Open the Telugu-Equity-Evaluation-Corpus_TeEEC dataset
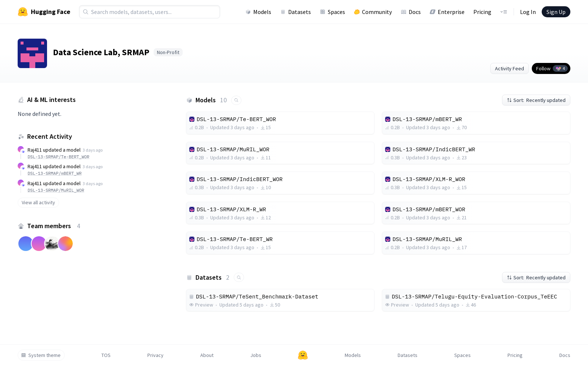The width and height of the screenshot is (588, 368). (x=476, y=300)
